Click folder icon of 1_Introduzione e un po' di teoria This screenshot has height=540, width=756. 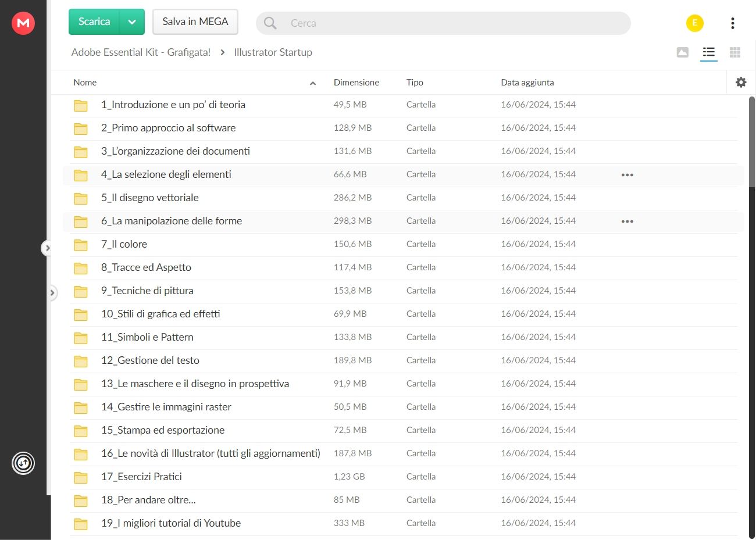point(81,105)
